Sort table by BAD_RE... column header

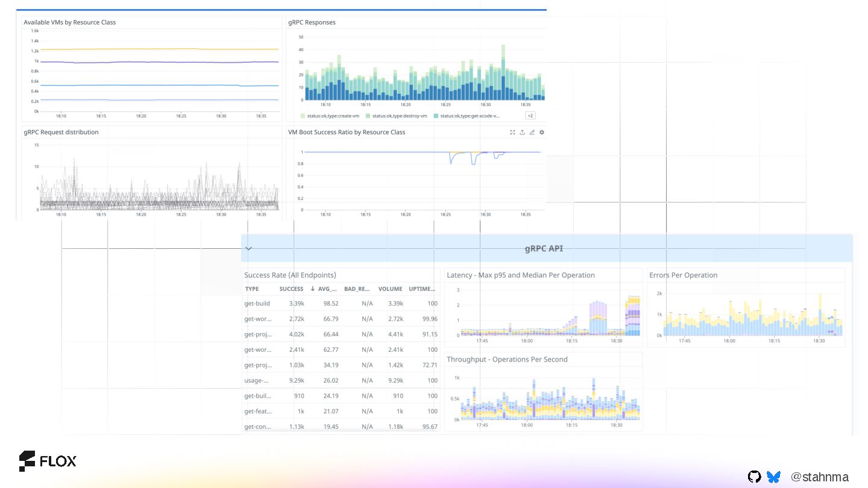(357, 289)
